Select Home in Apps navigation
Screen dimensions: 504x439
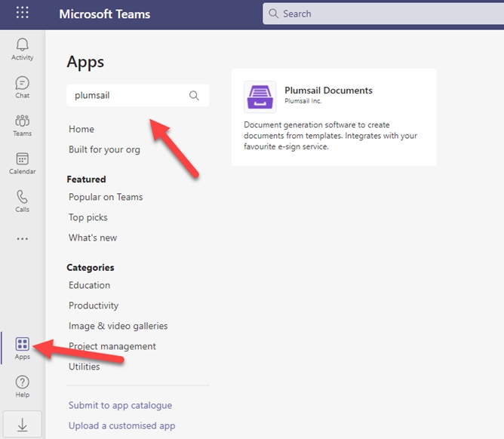tap(81, 129)
